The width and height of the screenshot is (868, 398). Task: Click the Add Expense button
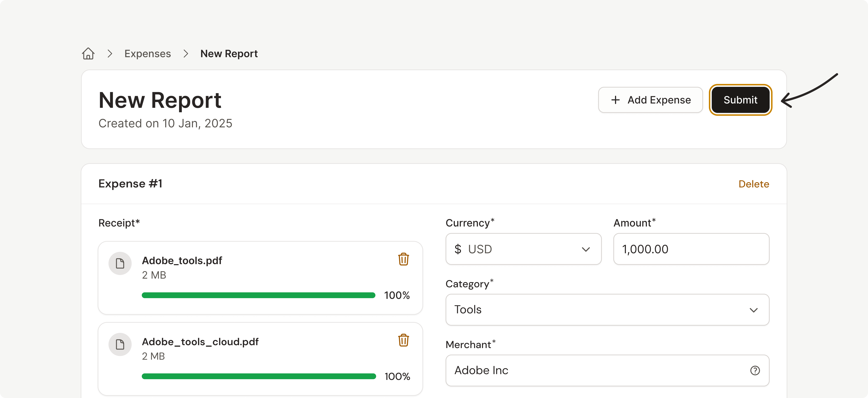[650, 100]
